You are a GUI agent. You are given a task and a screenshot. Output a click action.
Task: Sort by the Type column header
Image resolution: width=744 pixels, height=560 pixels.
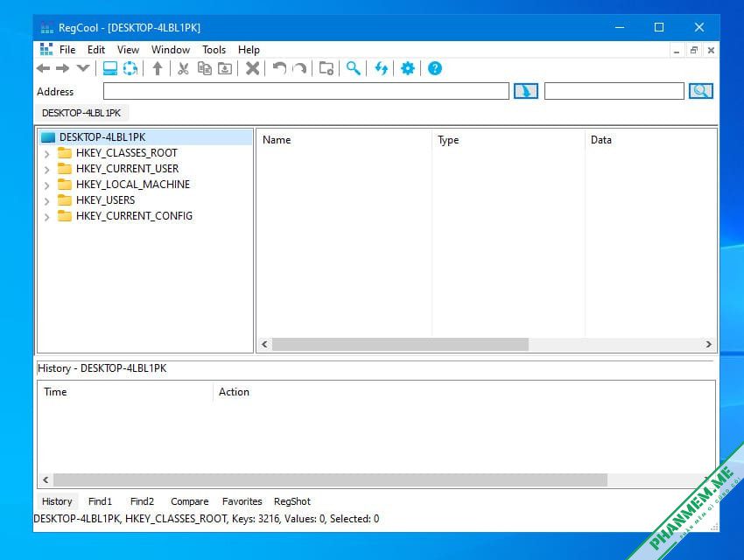(509, 140)
